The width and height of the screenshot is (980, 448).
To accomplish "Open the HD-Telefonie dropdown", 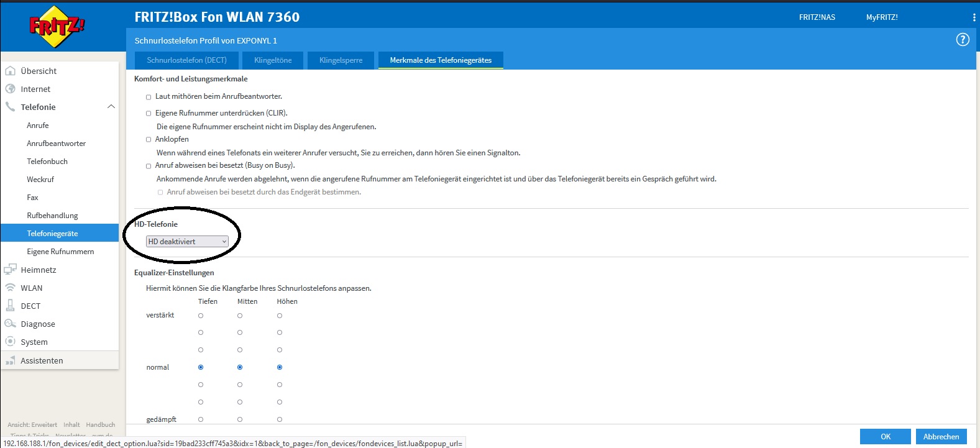I will [x=187, y=242].
